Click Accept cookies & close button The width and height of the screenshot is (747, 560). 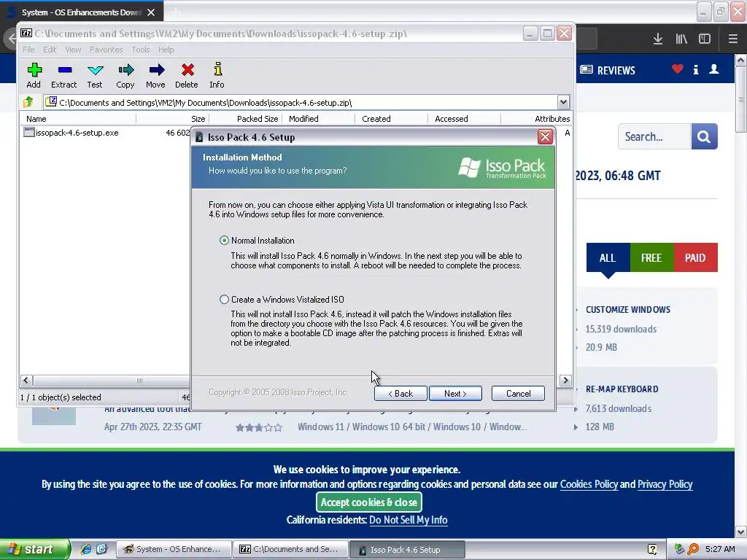368,502
